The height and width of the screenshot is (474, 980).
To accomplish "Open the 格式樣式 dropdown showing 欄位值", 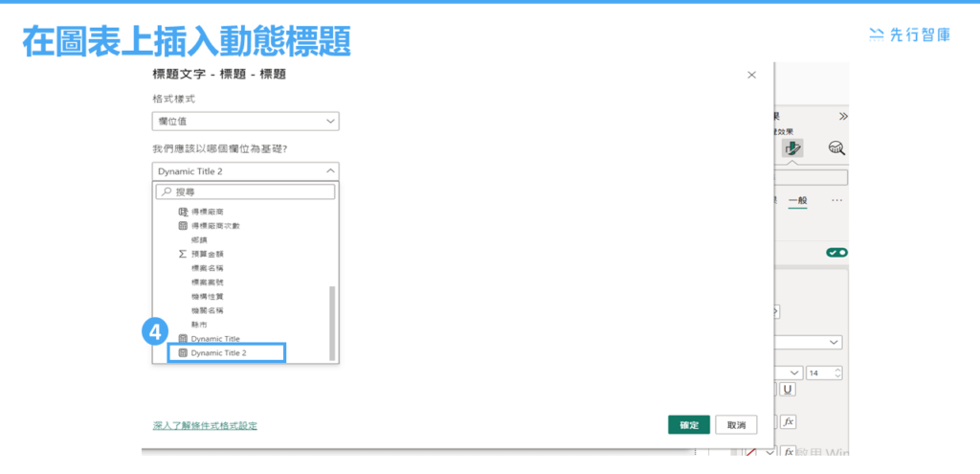I will [246, 122].
